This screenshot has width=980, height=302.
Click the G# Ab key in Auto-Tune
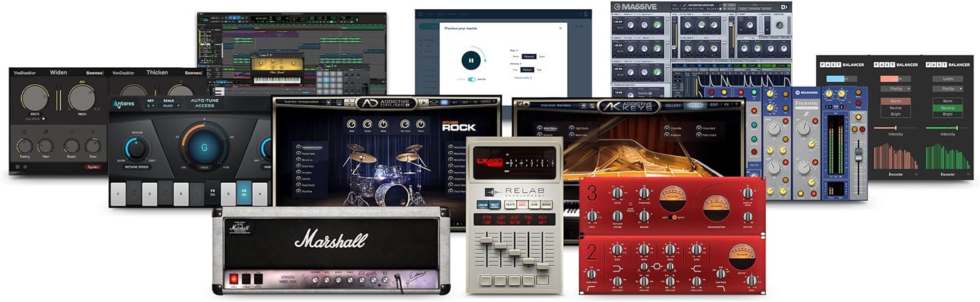click(243, 193)
